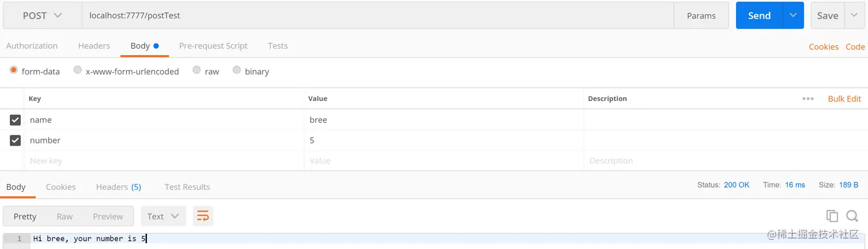Open the Bulk Edit link
The height and width of the screenshot is (249, 868).
point(844,99)
